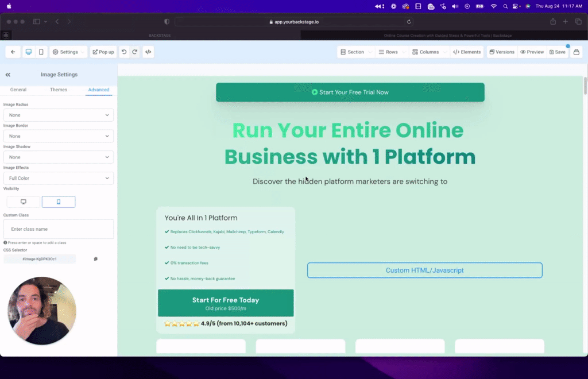This screenshot has width=588, height=379.
Task: Open the Image Radius dropdown
Action: tap(58, 115)
